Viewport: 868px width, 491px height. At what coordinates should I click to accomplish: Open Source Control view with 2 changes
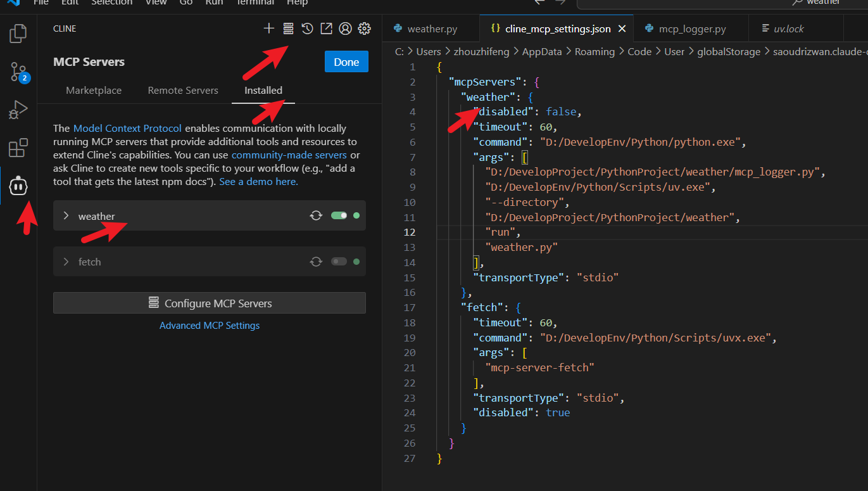click(x=18, y=72)
